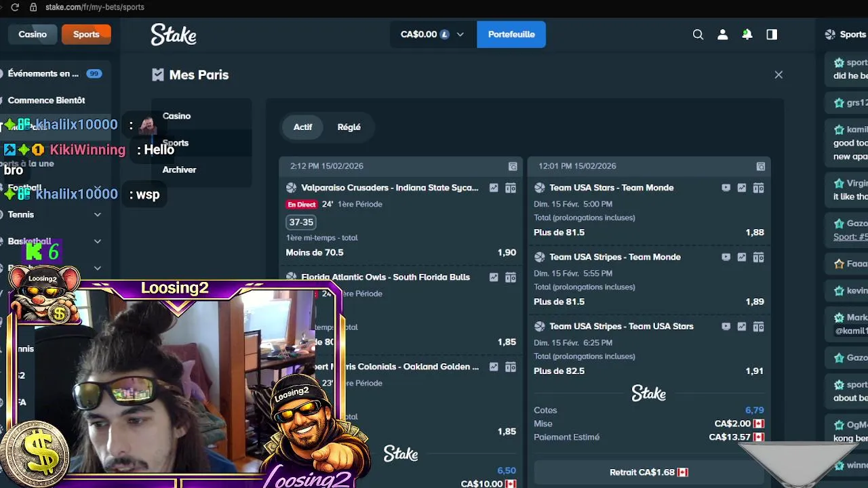Open stats chart icon for Florida Atlantic Owls match
The height and width of the screenshot is (488, 868).
(494, 277)
